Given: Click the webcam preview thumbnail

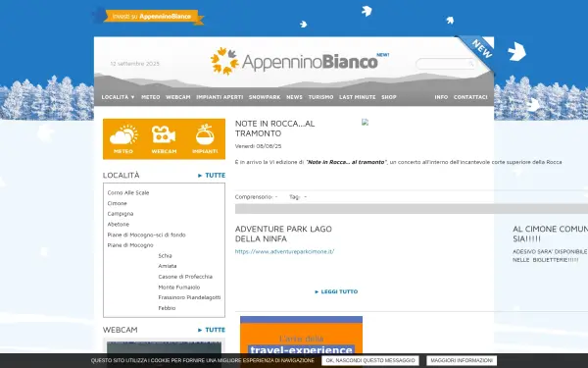Looking at the screenshot, I should point(164,347).
